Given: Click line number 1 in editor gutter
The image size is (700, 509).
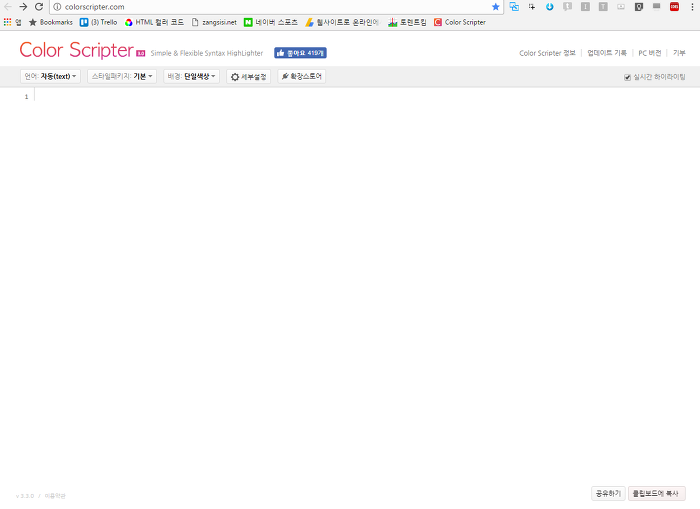Looking at the screenshot, I should pyautogui.click(x=26, y=96).
